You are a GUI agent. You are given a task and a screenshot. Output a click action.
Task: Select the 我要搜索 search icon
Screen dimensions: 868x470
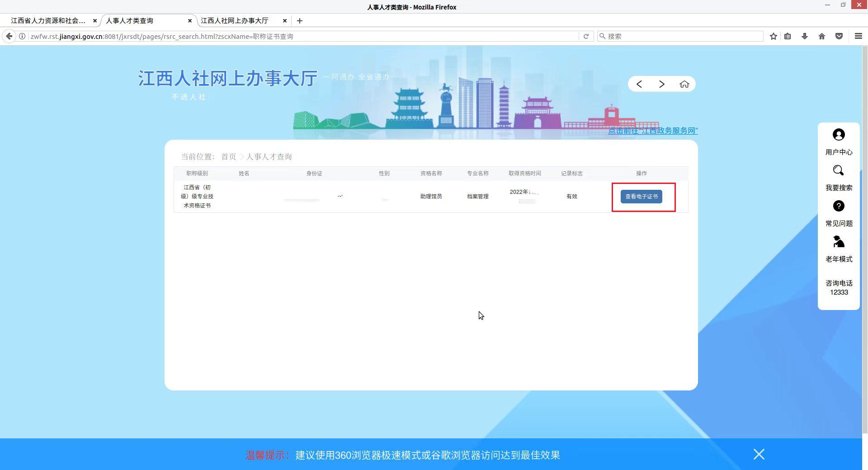click(838, 170)
